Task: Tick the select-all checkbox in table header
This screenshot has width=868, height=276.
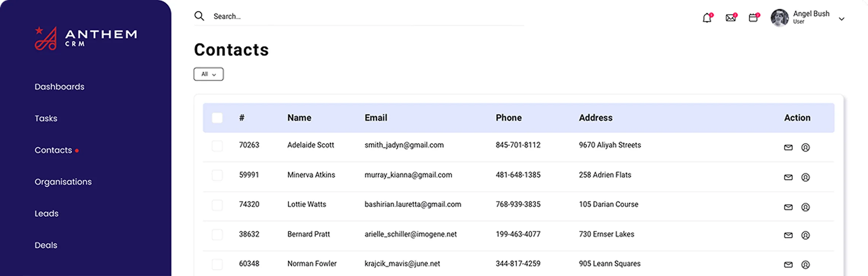Action: (217, 118)
